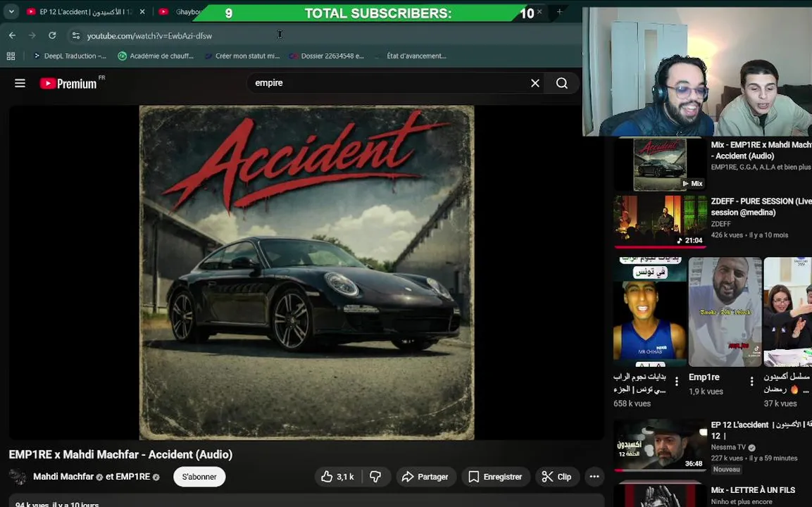Click Mix EMP1RE x Mahdi Machfar title
The height and width of the screenshot is (507, 812).
pos(761,150)
